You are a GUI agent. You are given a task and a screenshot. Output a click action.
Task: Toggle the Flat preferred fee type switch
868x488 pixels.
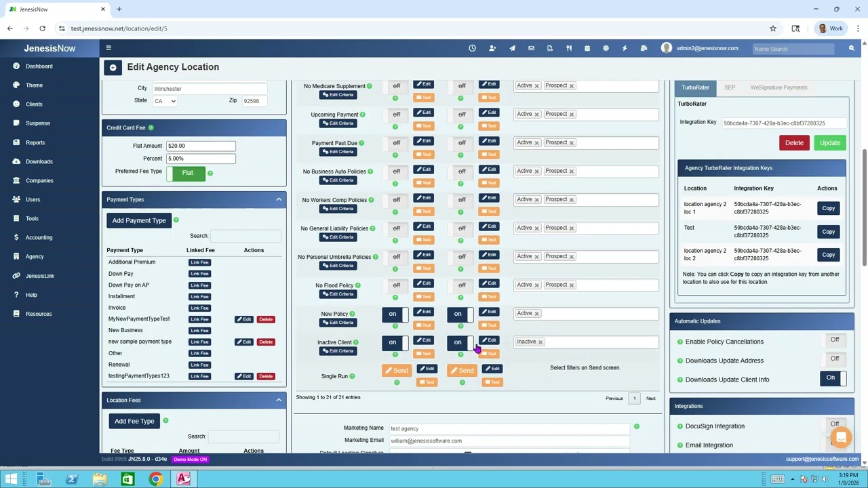tap(187, 174)
